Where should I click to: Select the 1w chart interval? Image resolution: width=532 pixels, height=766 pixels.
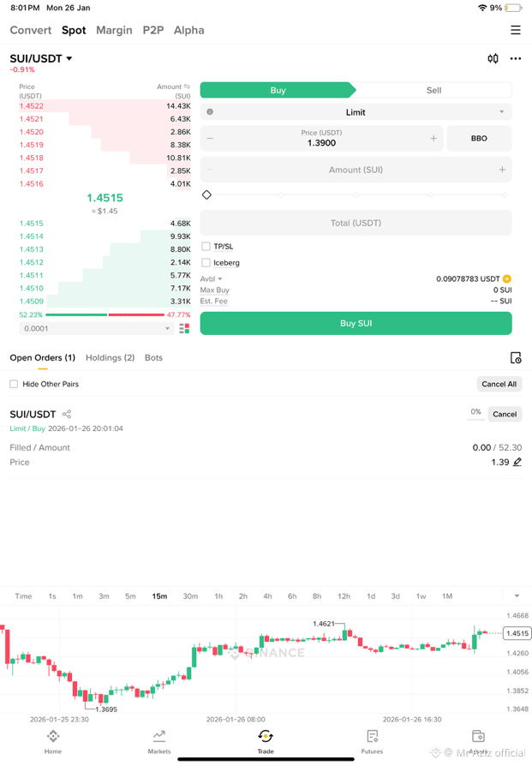421,596
